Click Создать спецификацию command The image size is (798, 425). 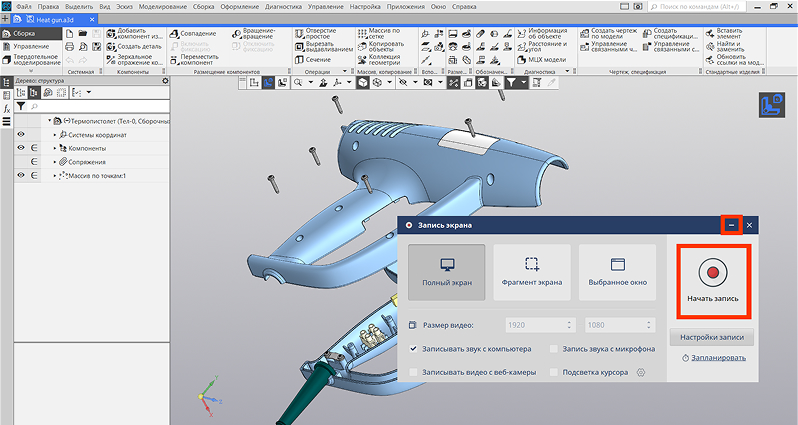point(670,34)
